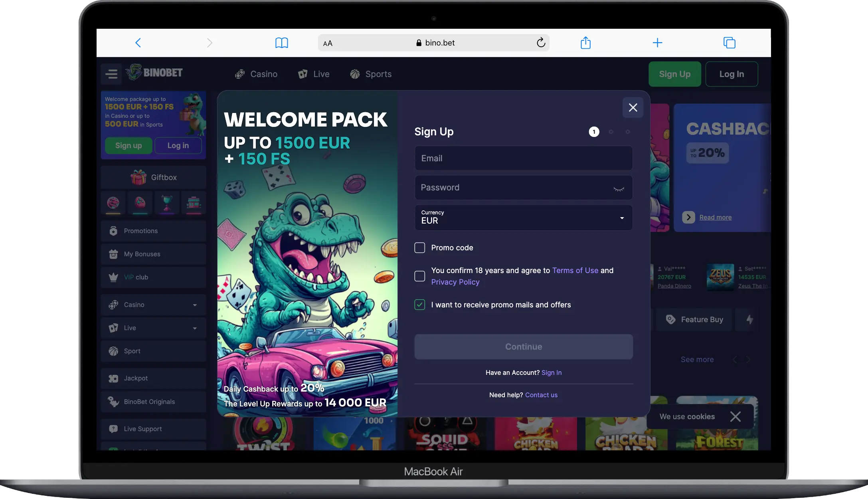This screenshot has height=499, width=868.
Task: Select Promotions in the sidebar menu
Action: [x=140, y=231]
